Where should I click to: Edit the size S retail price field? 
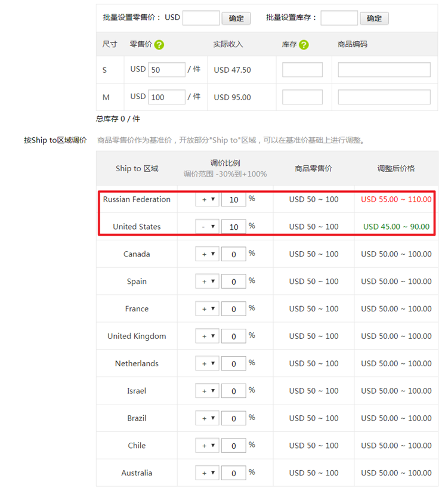tap(166, 70)
